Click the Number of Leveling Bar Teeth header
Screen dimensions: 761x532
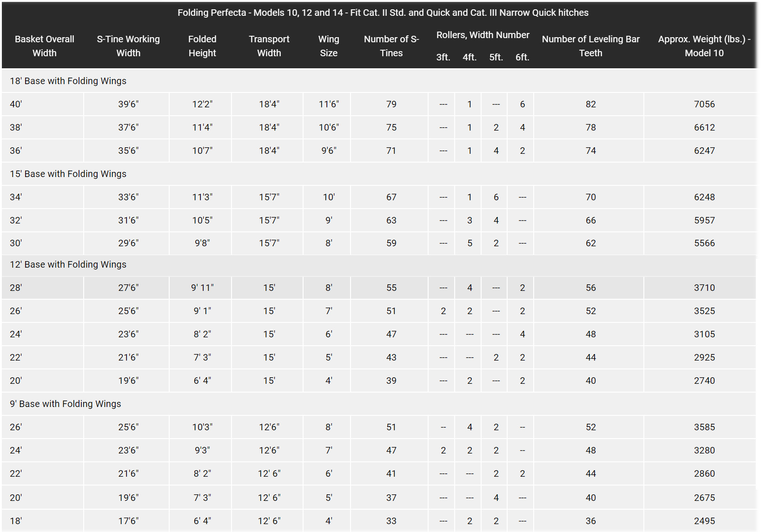click(x=590, y=46)
